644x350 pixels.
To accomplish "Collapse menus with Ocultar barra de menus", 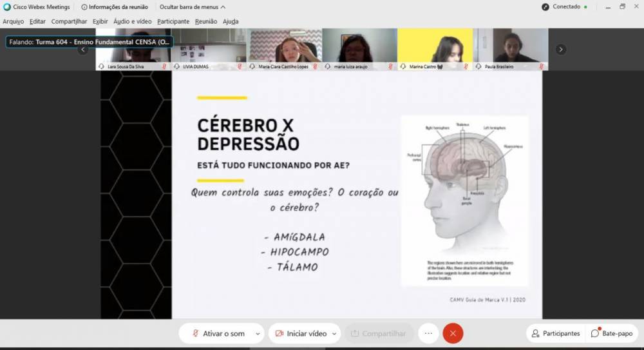I will coord(192,7).
